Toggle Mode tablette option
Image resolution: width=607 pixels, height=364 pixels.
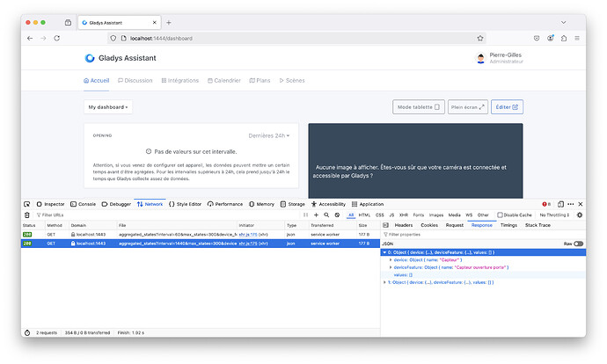(x=418, y=107)
